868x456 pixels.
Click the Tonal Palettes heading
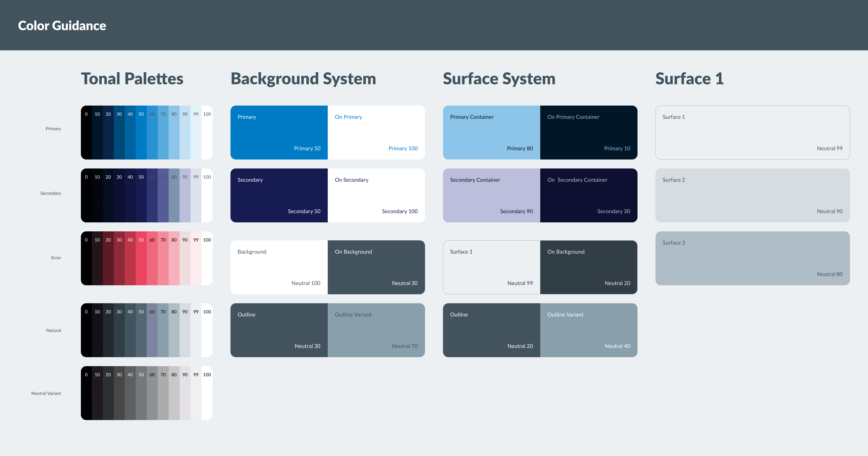click(x=132, y=79)
